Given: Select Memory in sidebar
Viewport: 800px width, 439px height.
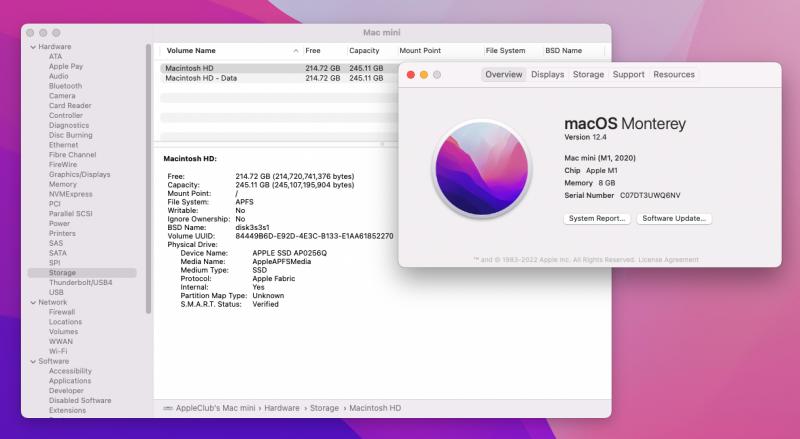Looking at the screenshot, I should click(x=63, y=184).
